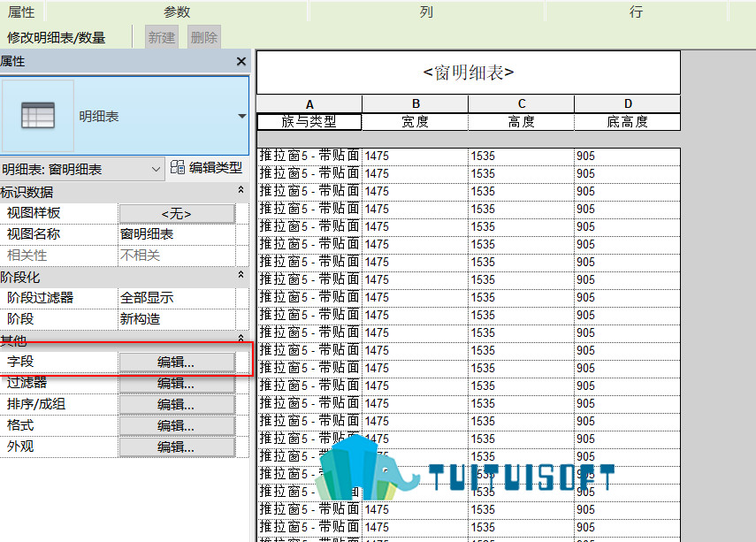
Task: Click the 高度 header cell
Action: pos(521,121)
